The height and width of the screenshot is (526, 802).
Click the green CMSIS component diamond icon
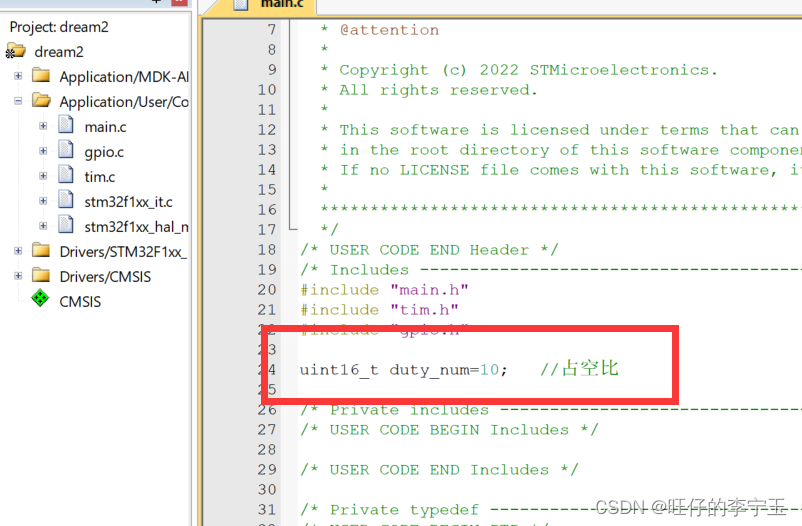40,298
